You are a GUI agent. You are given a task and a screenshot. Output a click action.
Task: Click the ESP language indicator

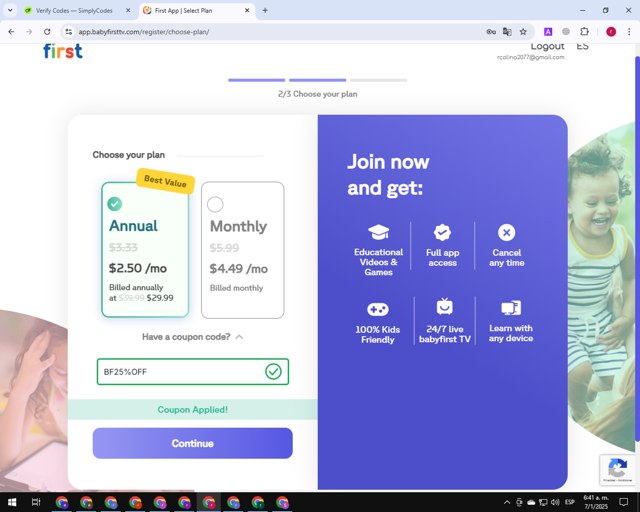click(570, 502)
